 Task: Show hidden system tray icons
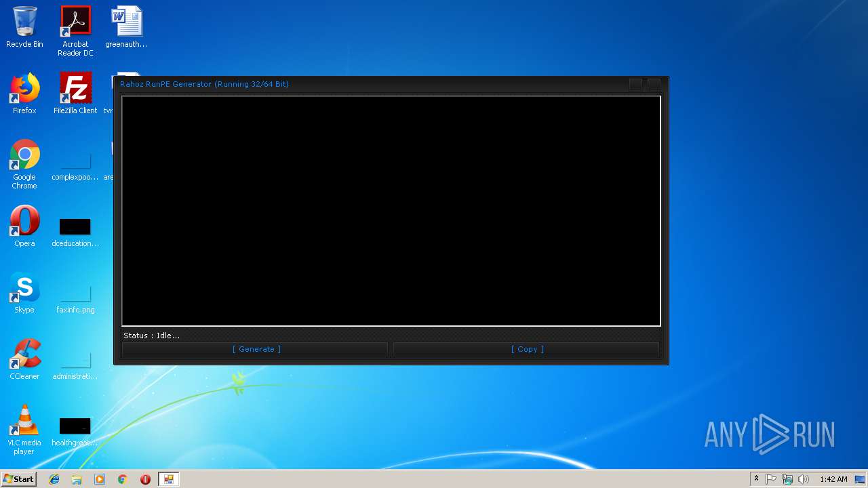click(x=756, y=479)
